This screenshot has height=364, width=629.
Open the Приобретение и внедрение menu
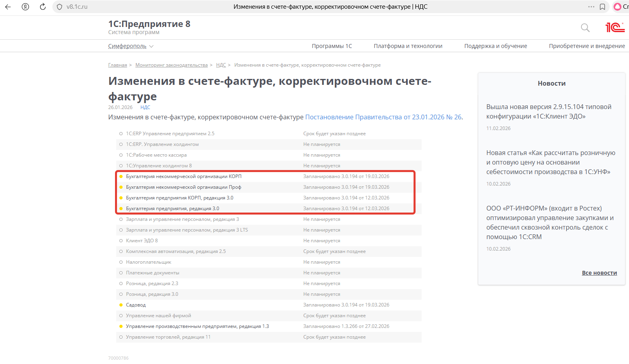point(587,46)
